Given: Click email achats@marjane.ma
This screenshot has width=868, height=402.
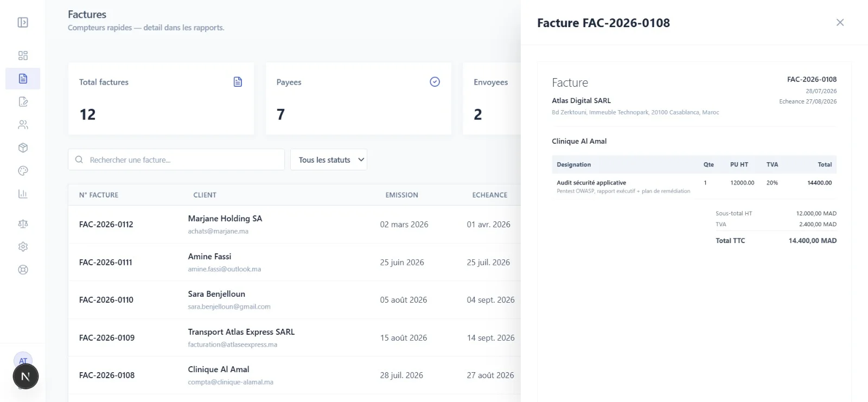Looking at the screenshot, I should [218, 231].
